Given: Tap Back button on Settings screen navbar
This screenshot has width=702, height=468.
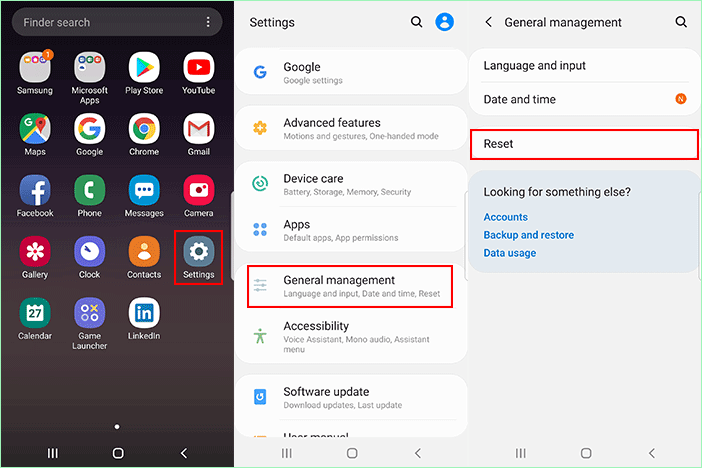Looking at the screenshot, I should (418, 453).
